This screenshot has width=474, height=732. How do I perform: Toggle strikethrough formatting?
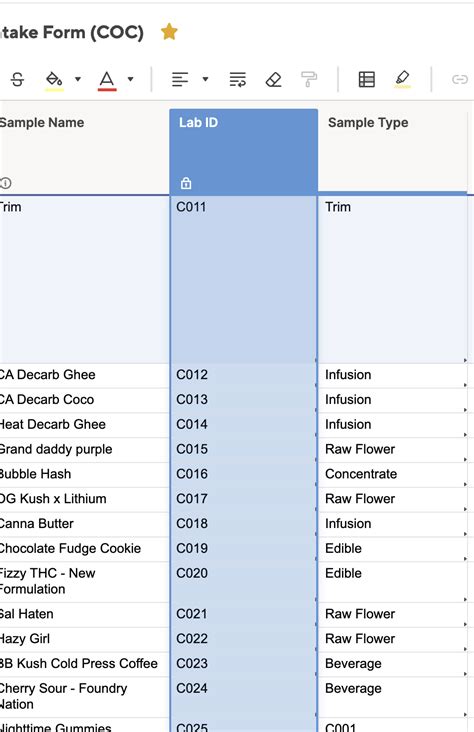point(17,79)
